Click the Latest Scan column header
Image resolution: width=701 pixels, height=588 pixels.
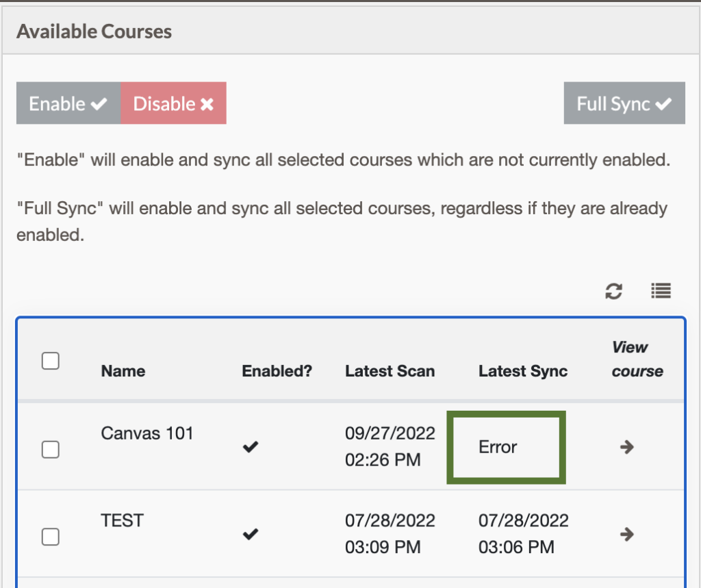(x=390, y=371)
